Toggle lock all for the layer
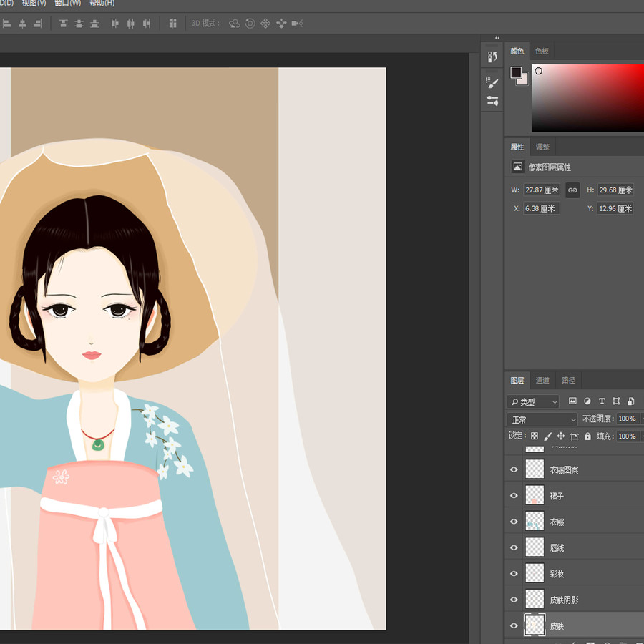 coord(587,436)
